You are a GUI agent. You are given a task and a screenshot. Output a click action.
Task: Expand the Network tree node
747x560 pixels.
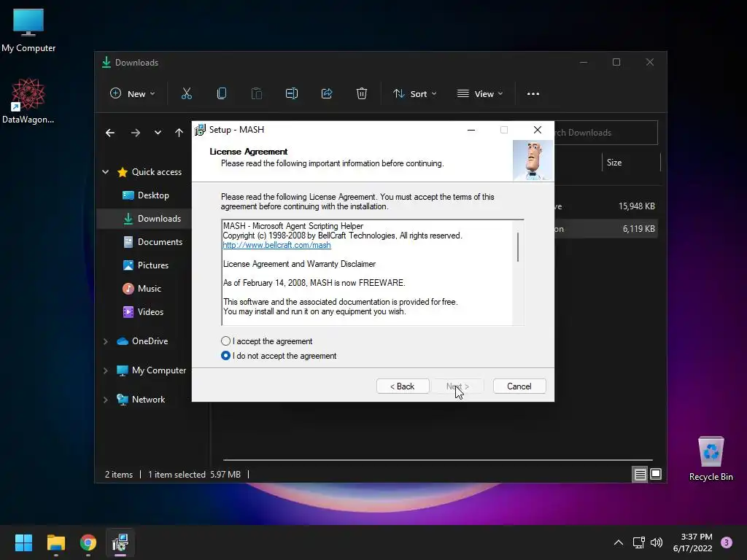(105, 400)
